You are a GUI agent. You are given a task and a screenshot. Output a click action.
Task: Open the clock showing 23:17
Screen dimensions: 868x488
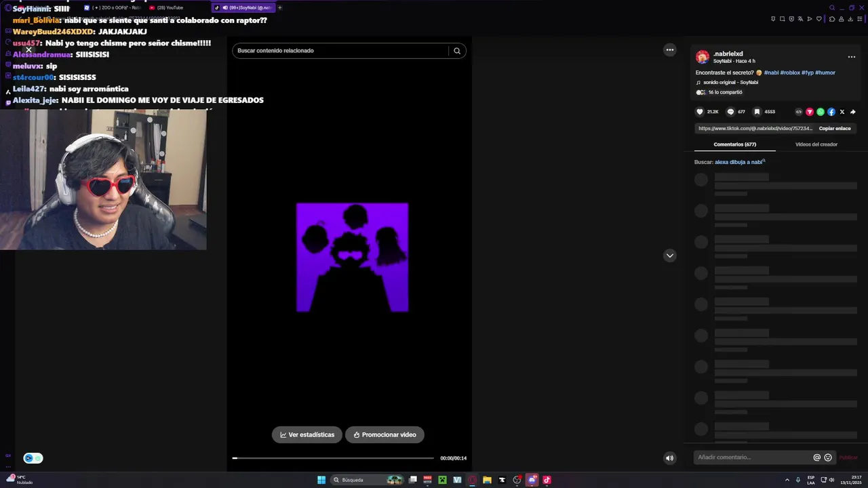(x=851, y=480)
